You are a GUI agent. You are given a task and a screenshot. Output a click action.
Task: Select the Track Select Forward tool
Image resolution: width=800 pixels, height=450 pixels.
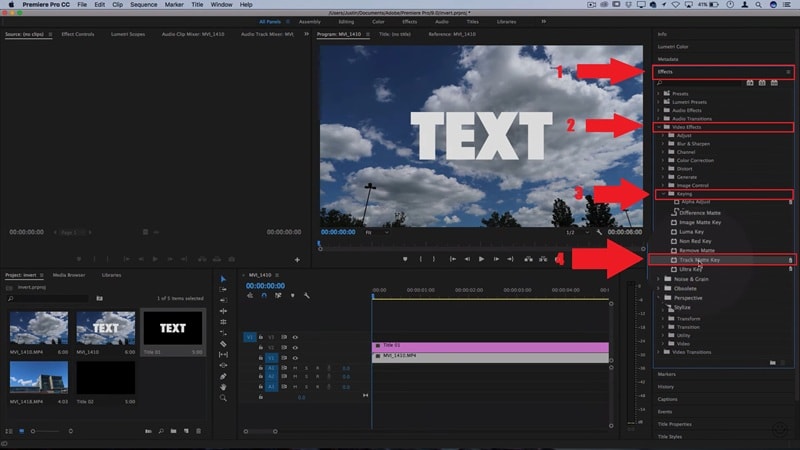(223, 290)
